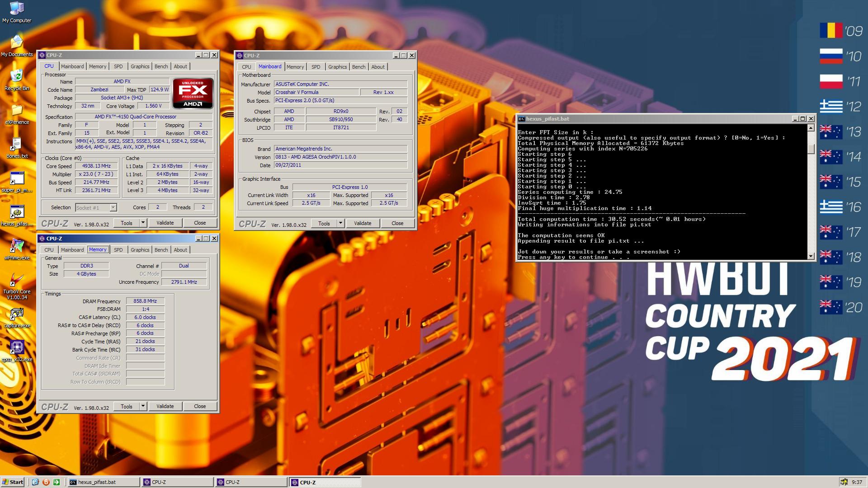Click the console scrollbar down arrow
Screen dimensions: 868x488
point(811,256)
